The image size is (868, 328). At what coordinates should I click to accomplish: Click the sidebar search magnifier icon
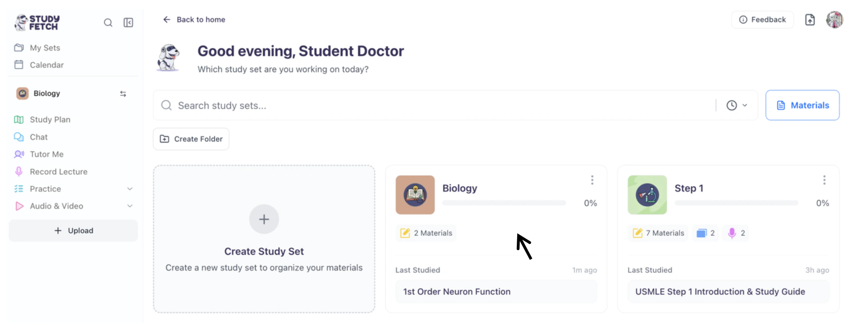108,23
